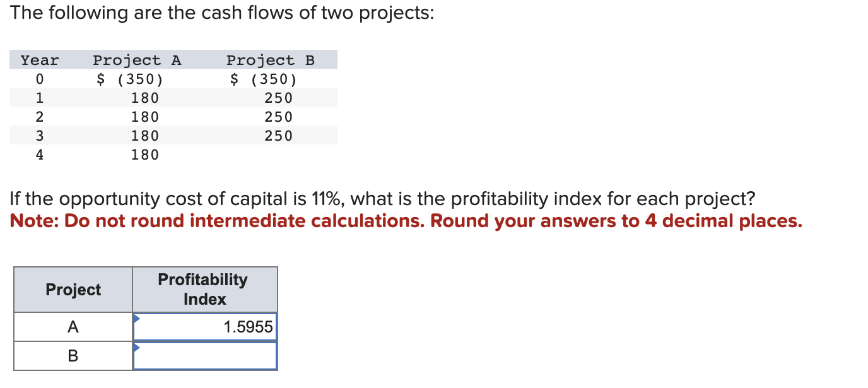Screen dimensions: 868x388
Task: Select the row labeled B in answer table
Action: tap(73, 355)
